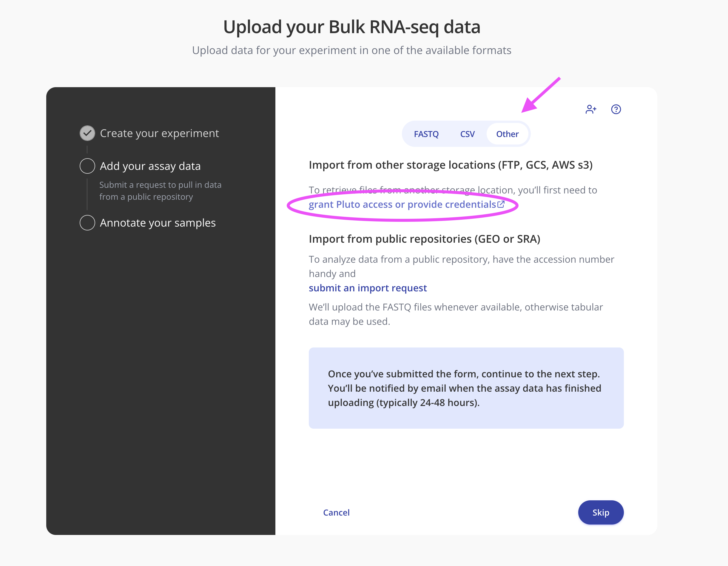Image resolution: width=728 pixels, height=566 pixels.
Task: Click the invite collaborator person-plus icon
Action: [x=591, y=109]
